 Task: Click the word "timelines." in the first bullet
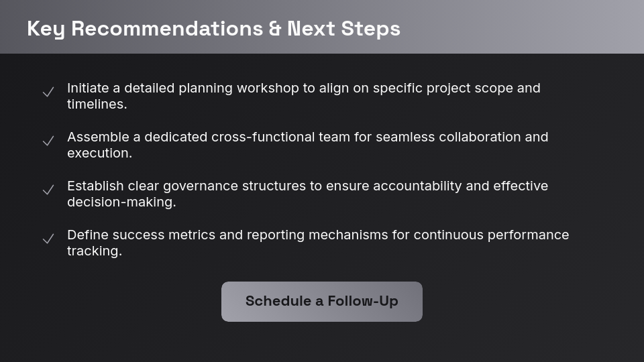coord(97,105)
